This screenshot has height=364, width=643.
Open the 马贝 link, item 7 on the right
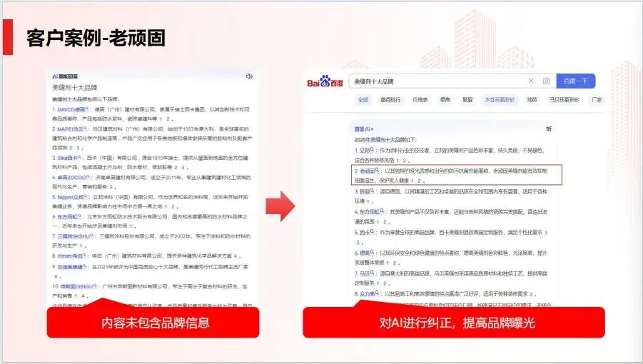coord(365,273)
